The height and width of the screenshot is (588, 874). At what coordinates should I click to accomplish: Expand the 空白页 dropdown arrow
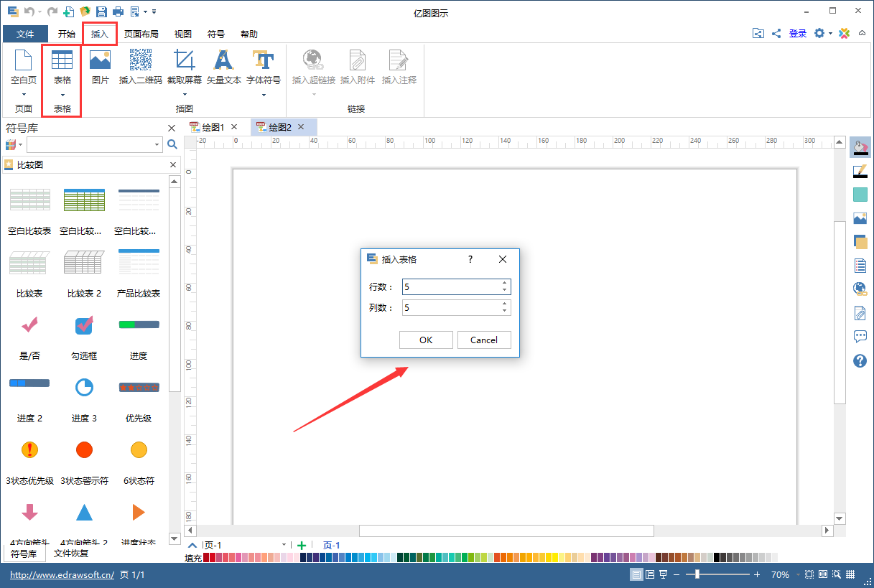(24, 95)
